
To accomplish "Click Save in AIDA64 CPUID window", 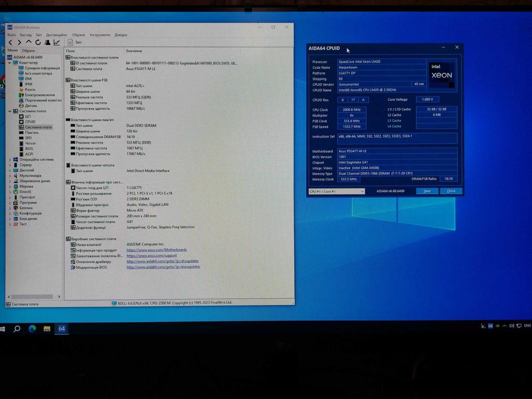I will click(427, 191).
